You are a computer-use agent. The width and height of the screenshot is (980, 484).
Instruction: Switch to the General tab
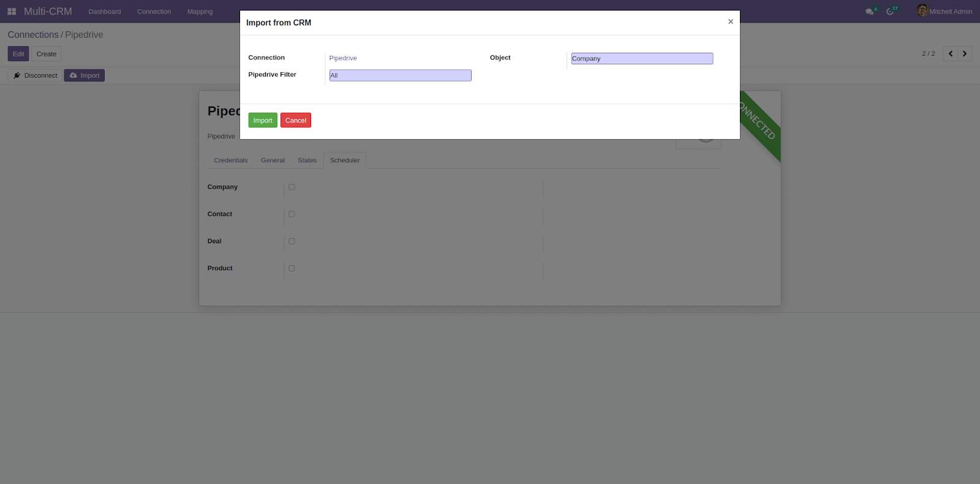pos(273,161)
